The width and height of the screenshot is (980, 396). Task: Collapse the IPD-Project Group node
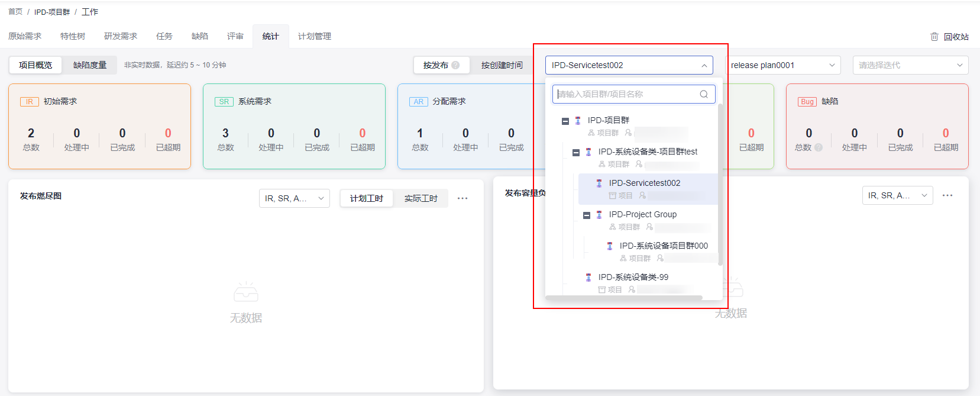point(587,215)
